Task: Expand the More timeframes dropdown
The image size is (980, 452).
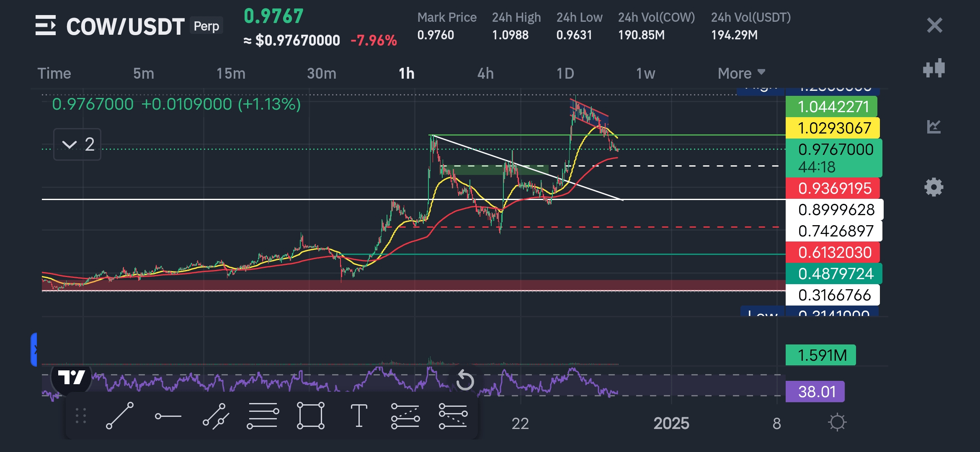Action: click(741, 73)
